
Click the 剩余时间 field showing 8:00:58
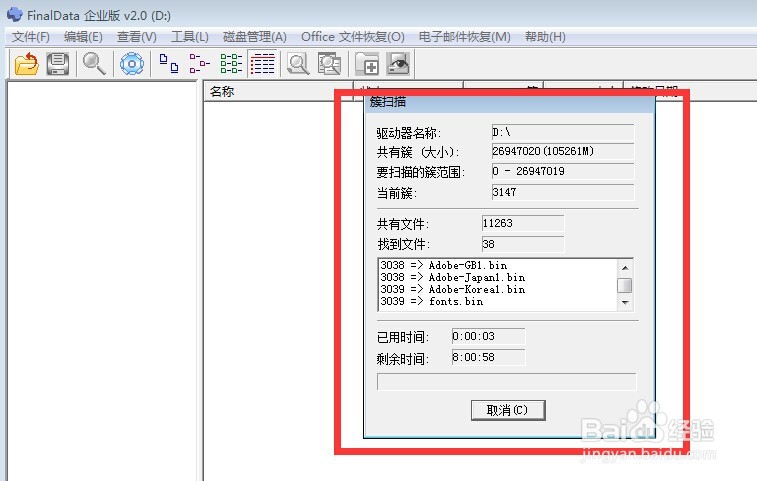(488, 357)
